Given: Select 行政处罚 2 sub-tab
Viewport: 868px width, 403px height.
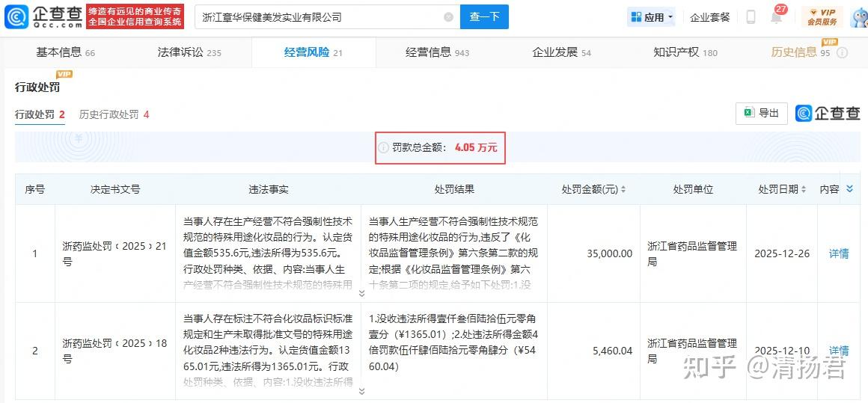Looking at the screenshot, I should coord(40,115).
